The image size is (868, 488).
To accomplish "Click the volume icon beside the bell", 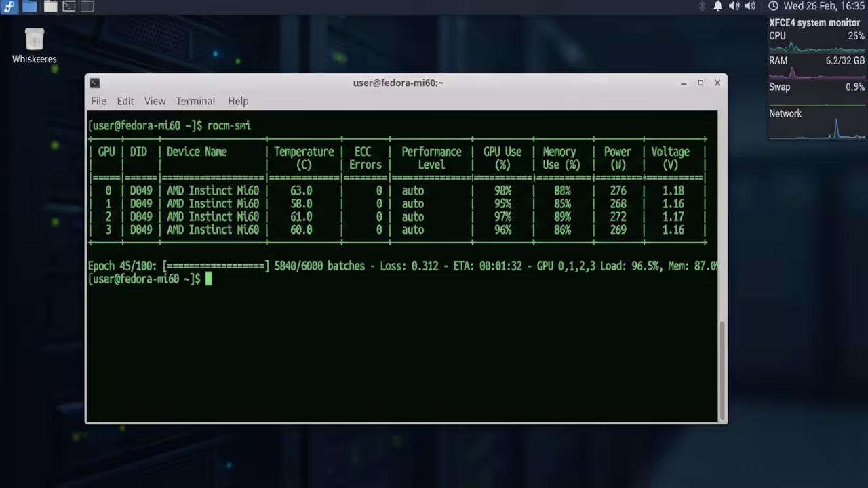I will [734, 6].
